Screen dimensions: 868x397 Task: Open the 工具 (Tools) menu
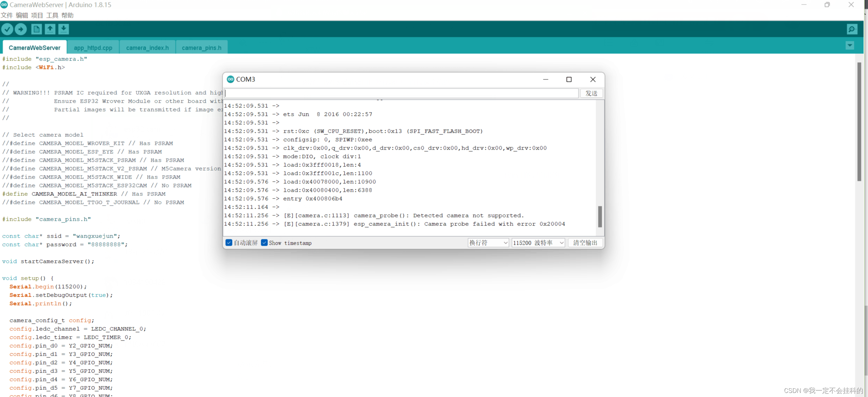52,15
